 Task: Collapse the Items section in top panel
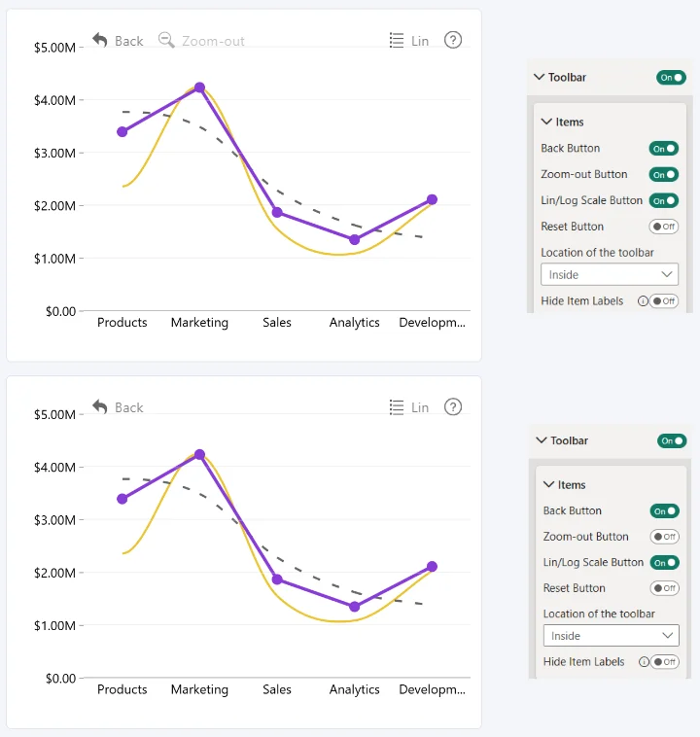pos(546,122)
